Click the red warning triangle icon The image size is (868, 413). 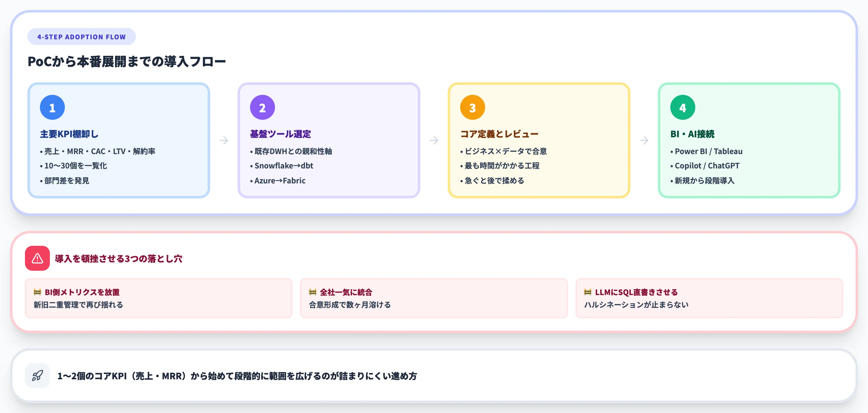(37, 259)
